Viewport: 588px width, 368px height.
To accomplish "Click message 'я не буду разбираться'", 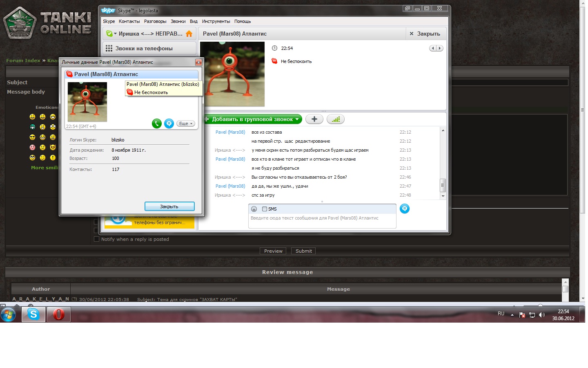I will [x=275, y=168].
